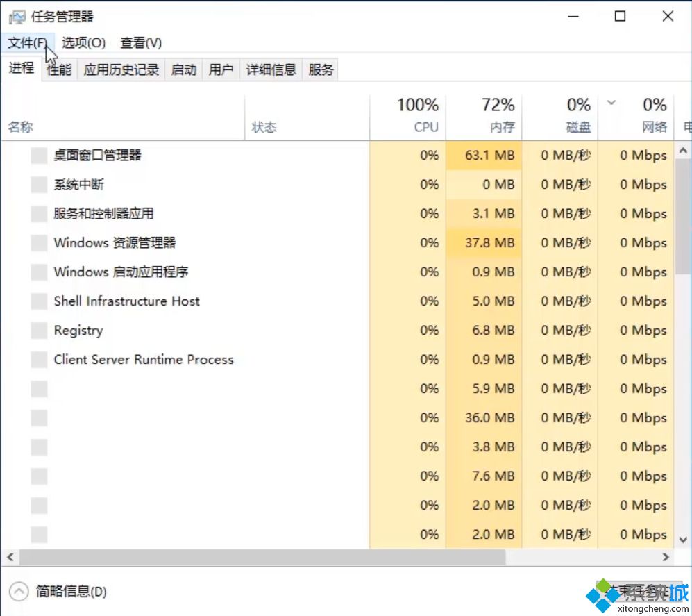Select the Windows 启动应用程序 process name
This screenshot has height=616, width=692.
pos(121,272)
